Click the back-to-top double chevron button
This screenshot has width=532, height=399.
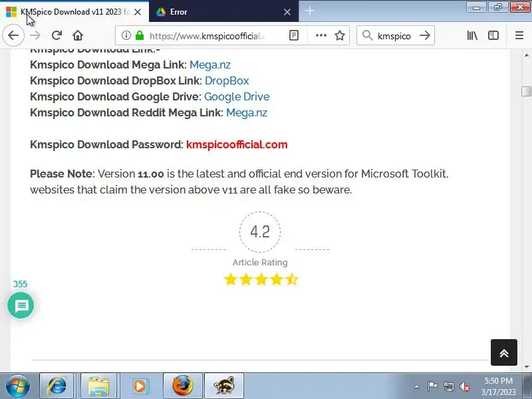[x=504, y=352]
